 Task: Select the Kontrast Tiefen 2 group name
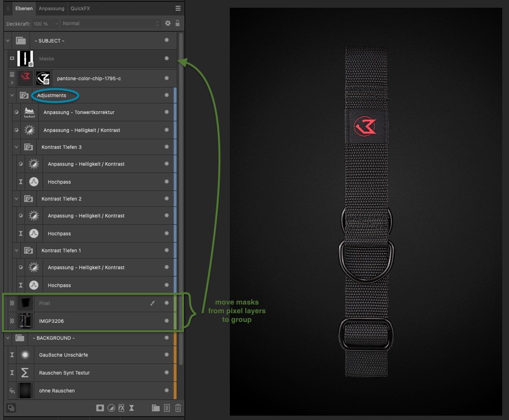click(61, 199)
